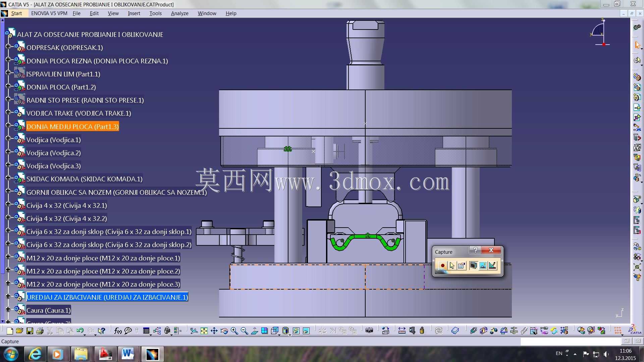The height and width of the screenshot is (362, 644).
Task: Select root ALAT ZA ODSECANJE product node
Action: point(90,35)
